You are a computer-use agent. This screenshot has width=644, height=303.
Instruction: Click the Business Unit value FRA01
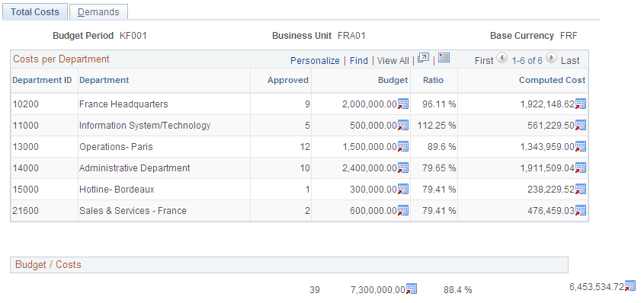pyautogui.click(x=351, y=36)
